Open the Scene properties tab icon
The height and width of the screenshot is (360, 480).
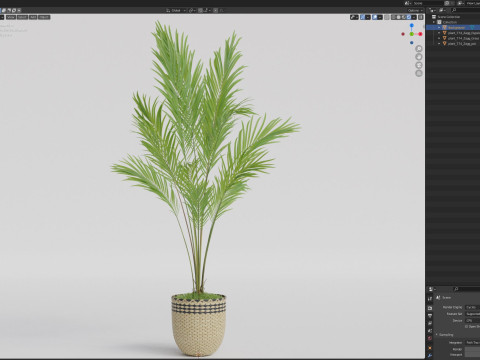(x=430, y=331)
